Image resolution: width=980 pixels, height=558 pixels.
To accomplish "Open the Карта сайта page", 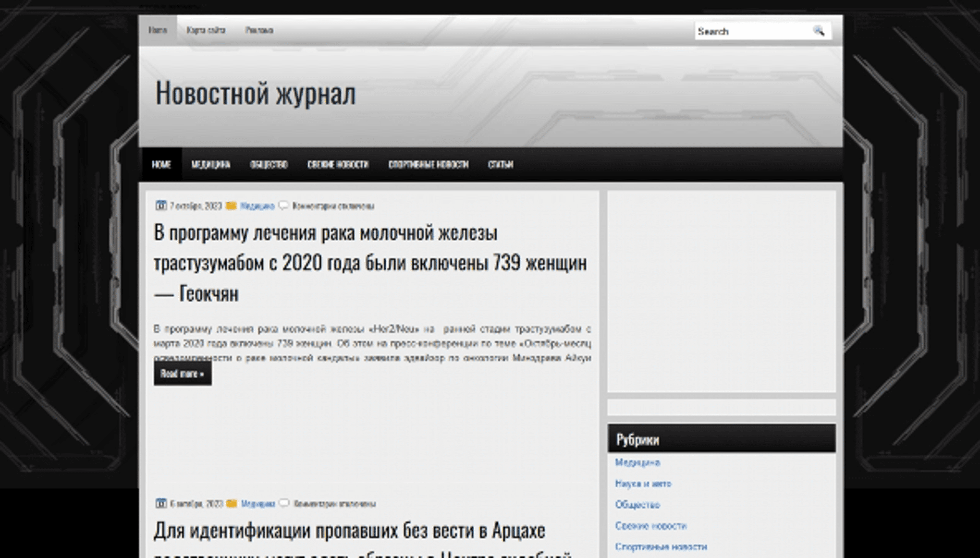I will click(206, 30).
